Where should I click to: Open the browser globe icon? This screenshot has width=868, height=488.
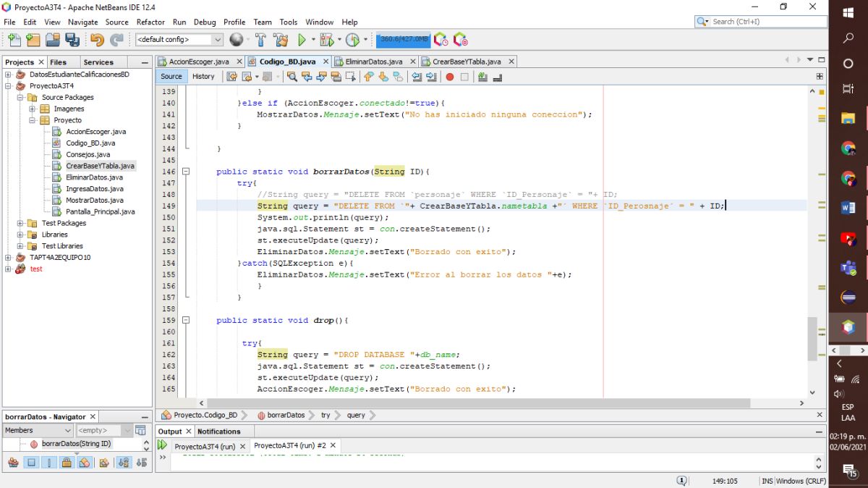click(237, 40)
